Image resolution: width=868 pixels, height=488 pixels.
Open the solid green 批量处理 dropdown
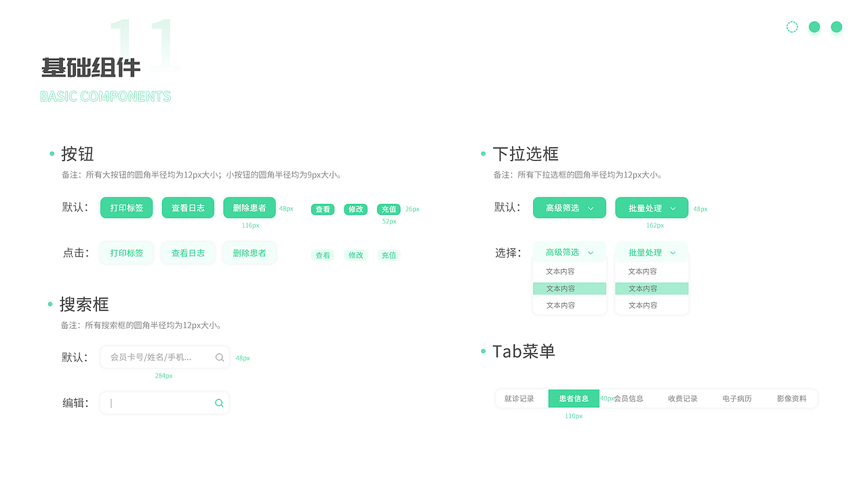[652, 208]
